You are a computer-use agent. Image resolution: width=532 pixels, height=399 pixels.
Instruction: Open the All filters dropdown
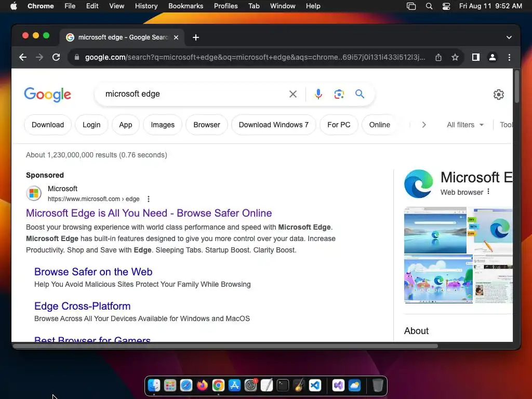click(x=465, y=125)
